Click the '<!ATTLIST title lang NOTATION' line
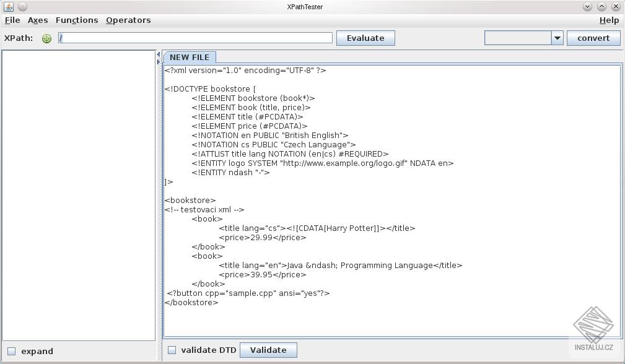Screen dimensions: 625x364 point(290,154)
